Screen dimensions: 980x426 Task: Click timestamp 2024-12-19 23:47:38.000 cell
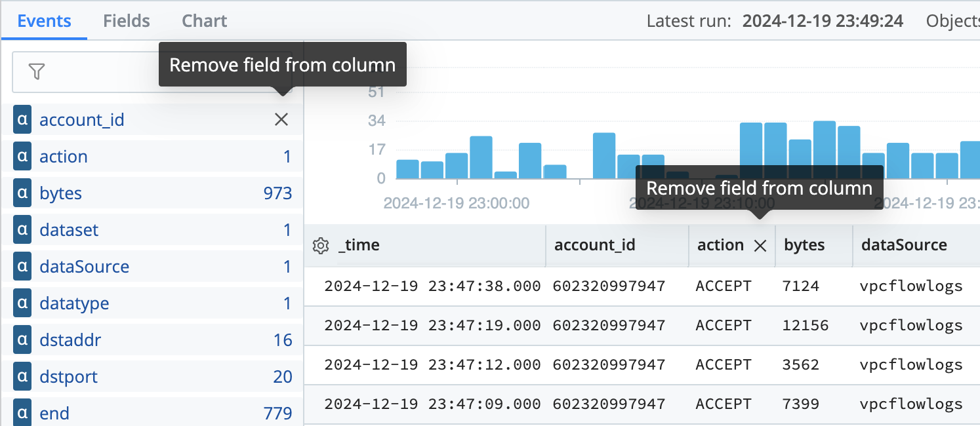pos(432,286)
